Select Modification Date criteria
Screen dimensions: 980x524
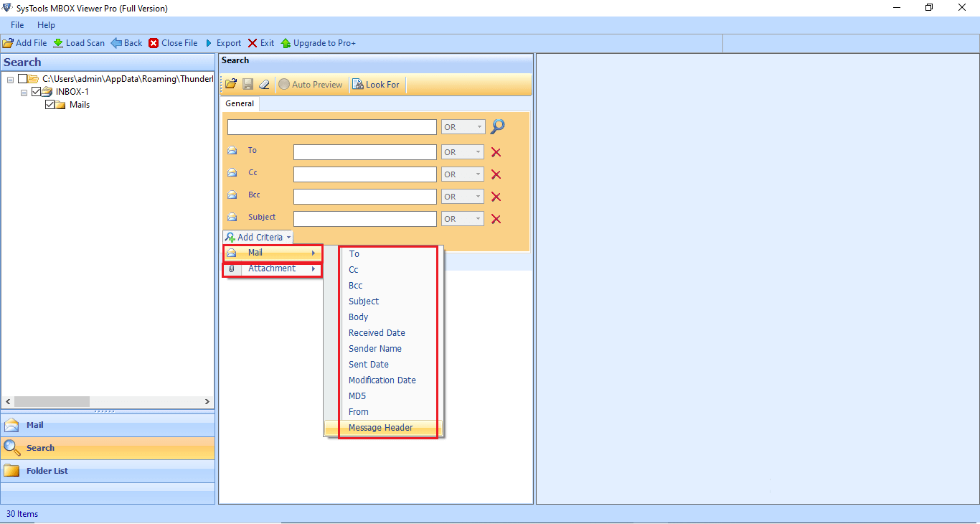point(382,380)
